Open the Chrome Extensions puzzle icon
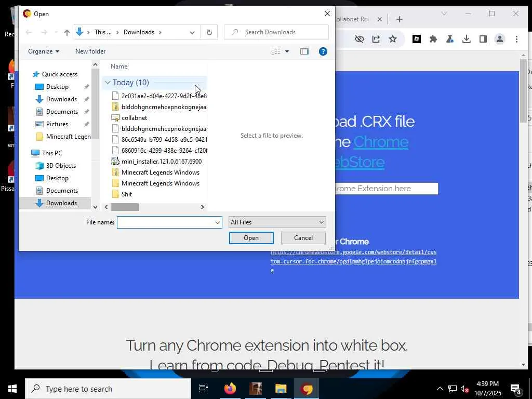The image size is (532, 399). click(433, 39)
